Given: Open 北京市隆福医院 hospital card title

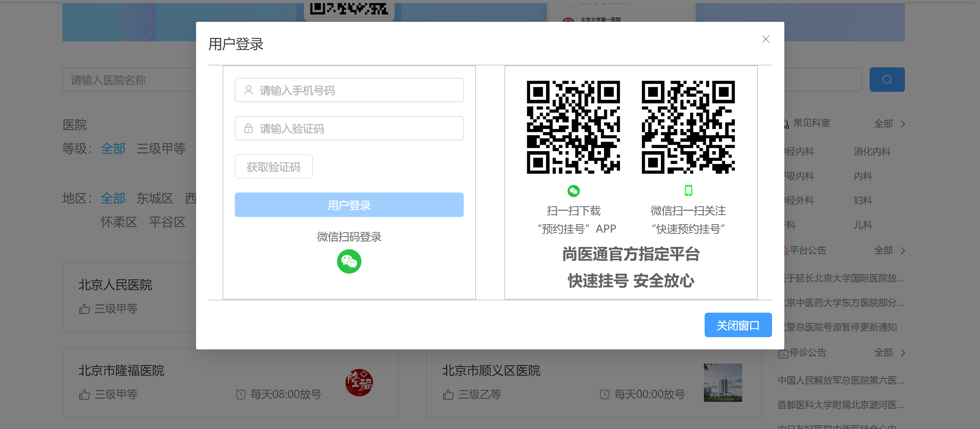Looking at the screenshot, I should [121, 370].
